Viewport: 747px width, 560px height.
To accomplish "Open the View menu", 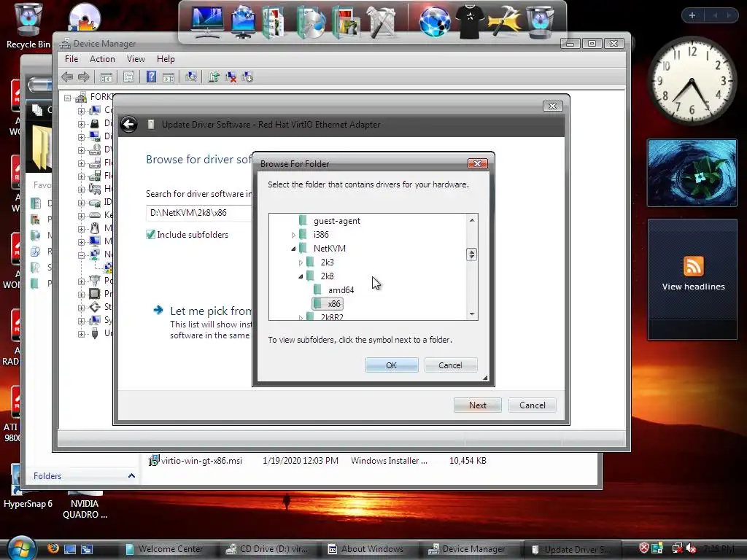I will click(x=136, y=59).
